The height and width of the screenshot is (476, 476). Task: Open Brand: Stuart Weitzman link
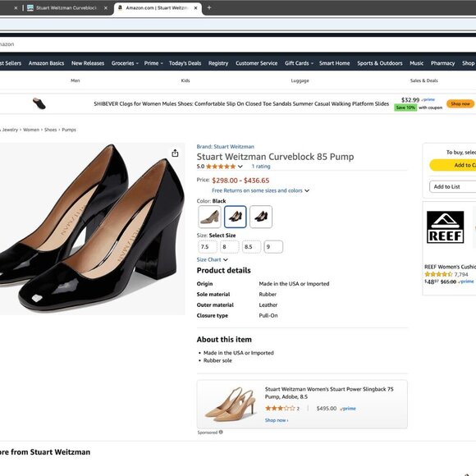(225, 147)
